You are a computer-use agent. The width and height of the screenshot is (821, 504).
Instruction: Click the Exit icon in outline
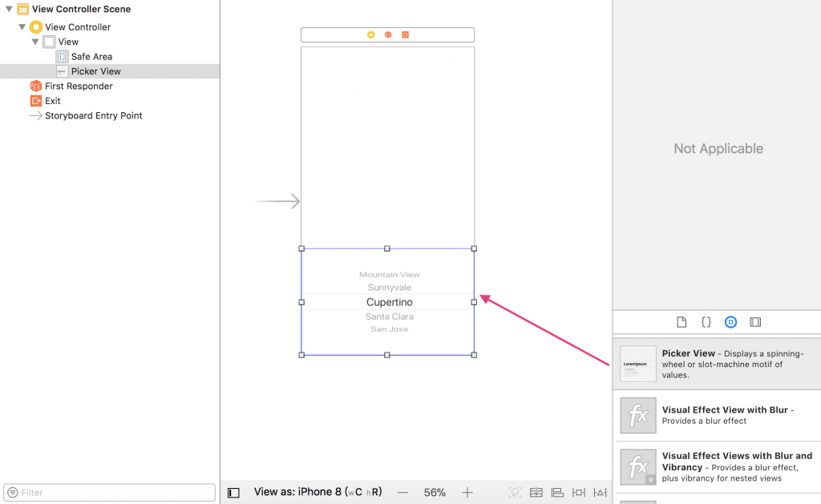click(x=35, y=100)
